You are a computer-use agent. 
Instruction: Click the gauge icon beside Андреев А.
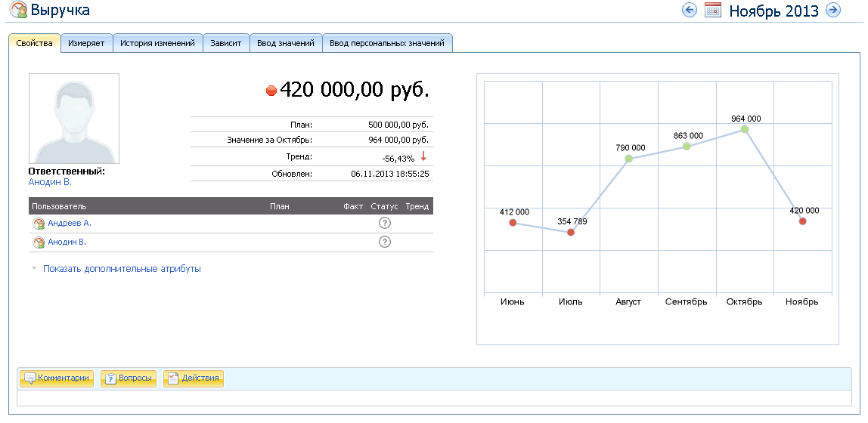[39, 224]
